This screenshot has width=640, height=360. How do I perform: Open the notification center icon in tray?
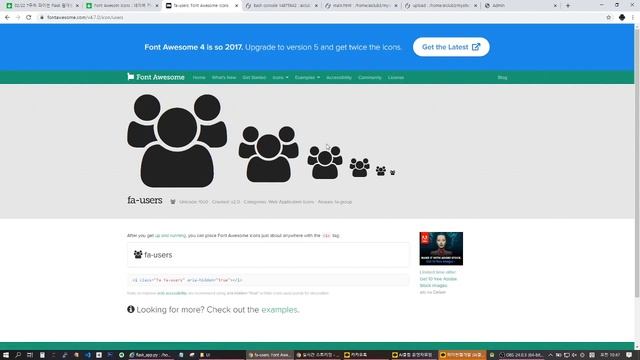(x=629, y=355)
